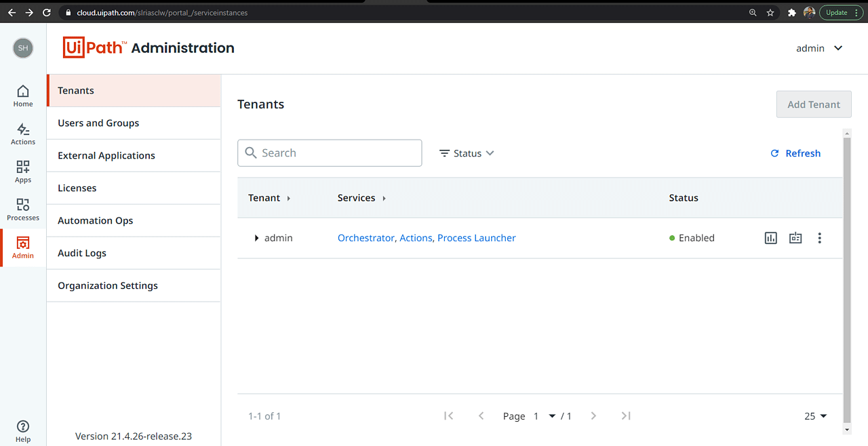Click in the tenant Search field
Viewport: 868px width, 446px height.
coord(330,153)
